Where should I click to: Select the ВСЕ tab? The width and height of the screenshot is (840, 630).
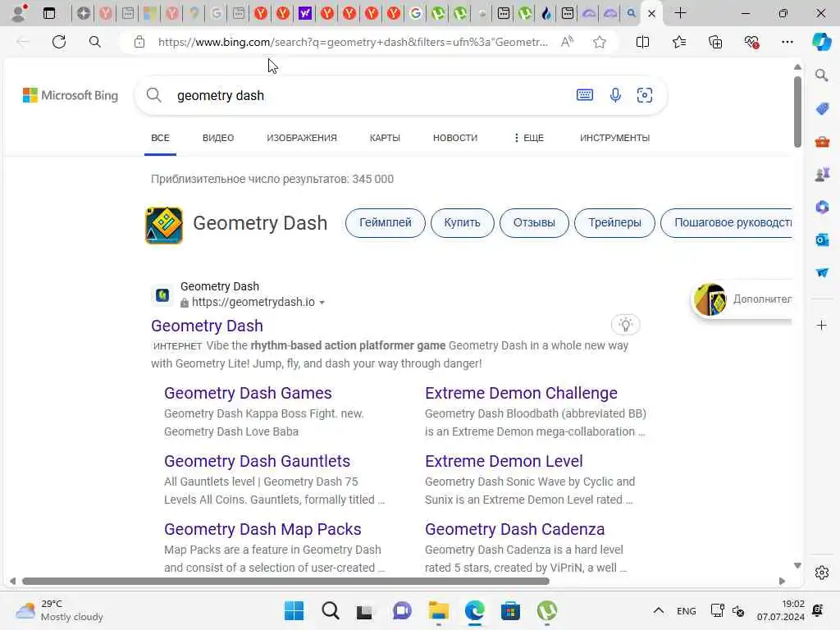click(160, 138)
